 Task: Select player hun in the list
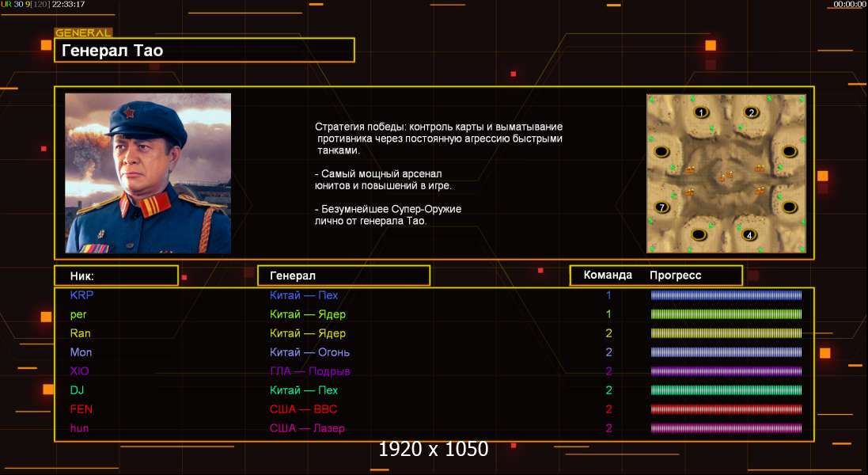pyautogui.click(x=79, y=428)
